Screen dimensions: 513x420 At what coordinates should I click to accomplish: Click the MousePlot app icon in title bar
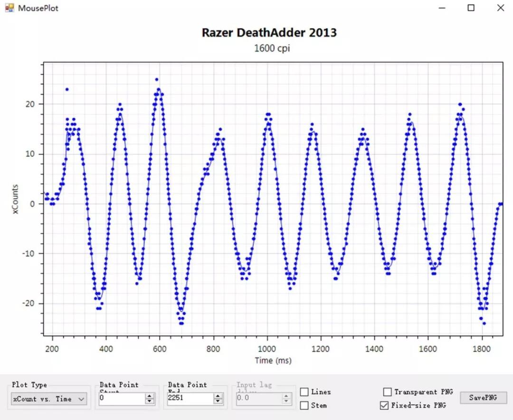[9, 8]
